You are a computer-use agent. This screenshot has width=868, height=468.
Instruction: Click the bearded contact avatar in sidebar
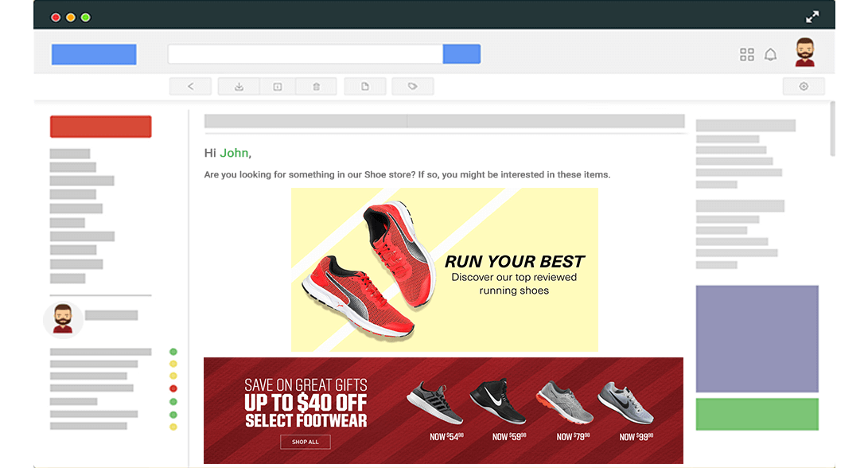[x=63, y=320]
